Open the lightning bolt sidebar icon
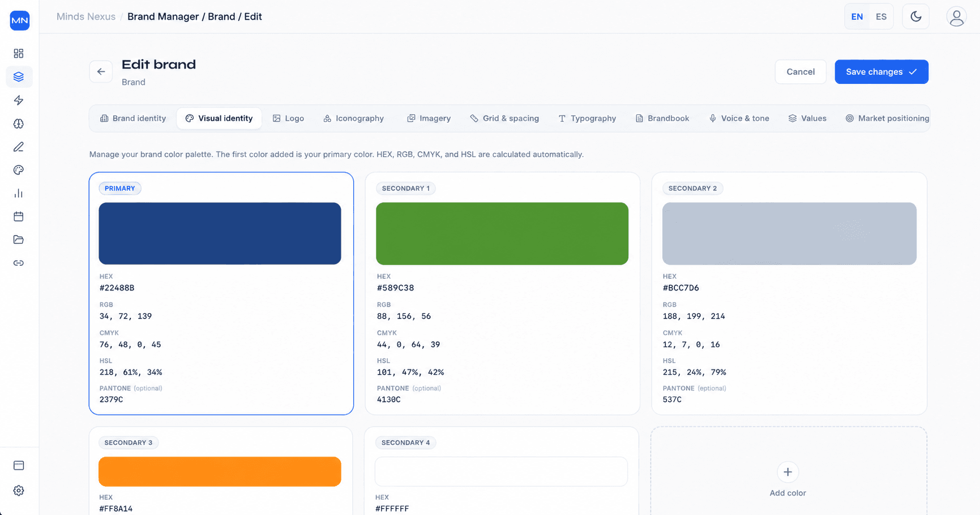This screenshot has width=980, height=515. [x=19, y=100]
